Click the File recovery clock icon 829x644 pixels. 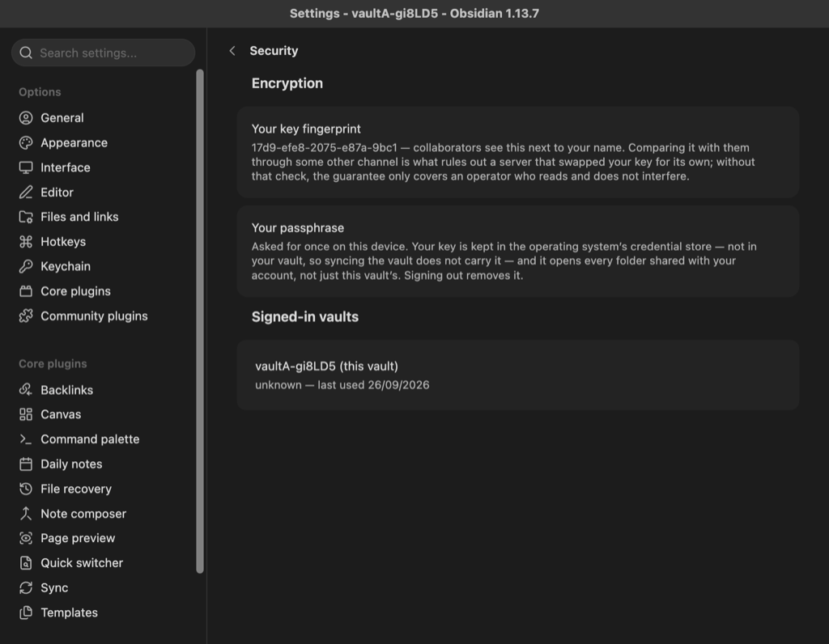tap(26, 489)
